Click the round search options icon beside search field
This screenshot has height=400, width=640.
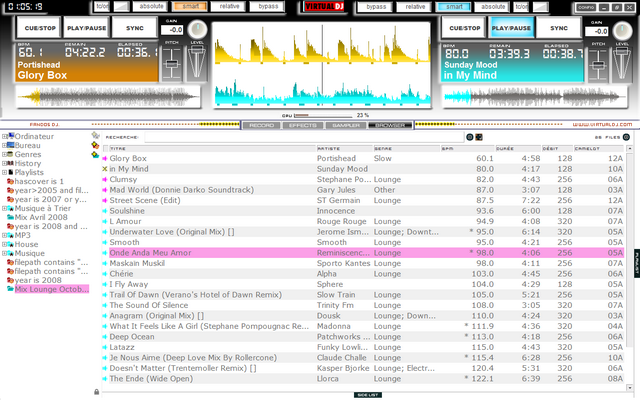coord(470,137)
